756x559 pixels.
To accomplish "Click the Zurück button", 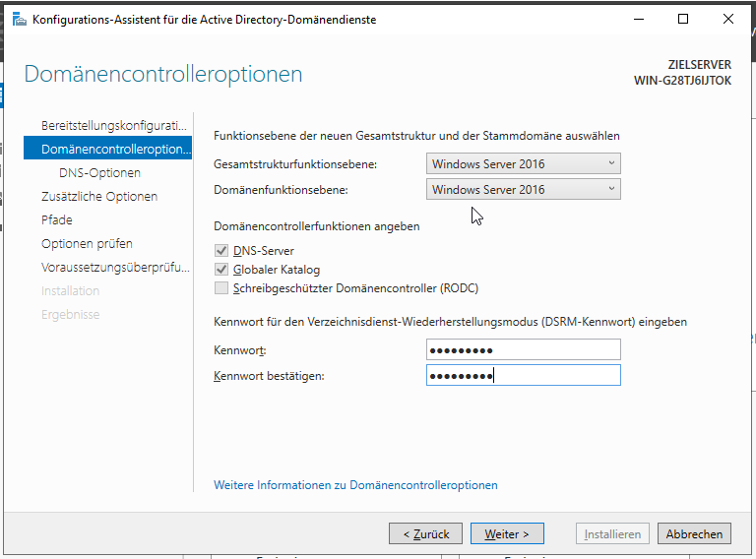I will coord(426,534).
